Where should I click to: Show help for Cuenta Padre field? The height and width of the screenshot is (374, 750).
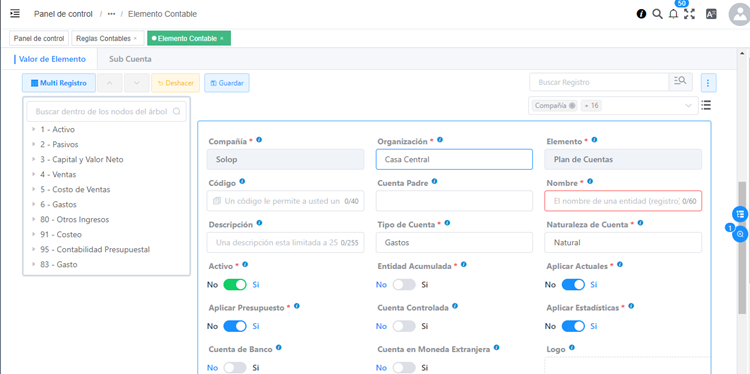[434, 181]
